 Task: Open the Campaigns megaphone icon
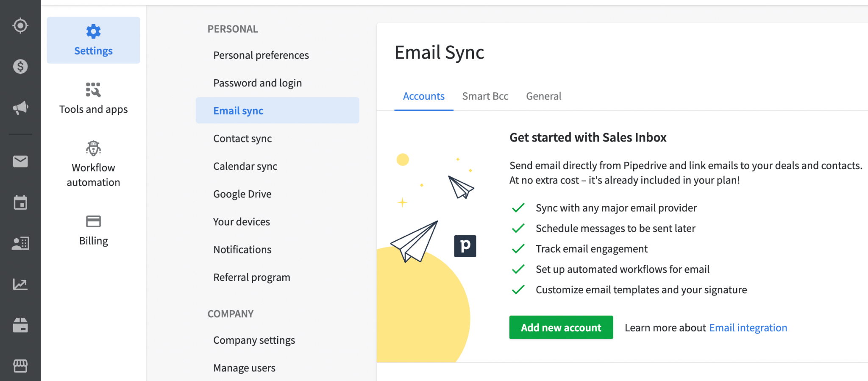[20, 107]
